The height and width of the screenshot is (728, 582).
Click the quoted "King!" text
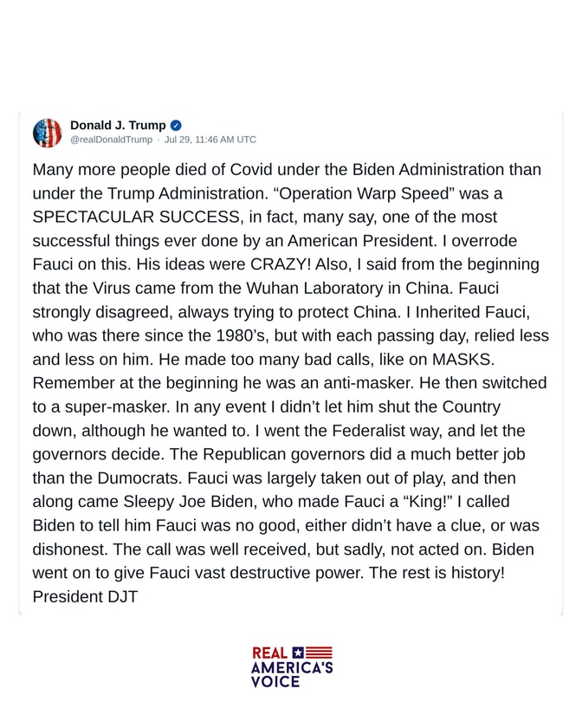(x=425, y=502)
